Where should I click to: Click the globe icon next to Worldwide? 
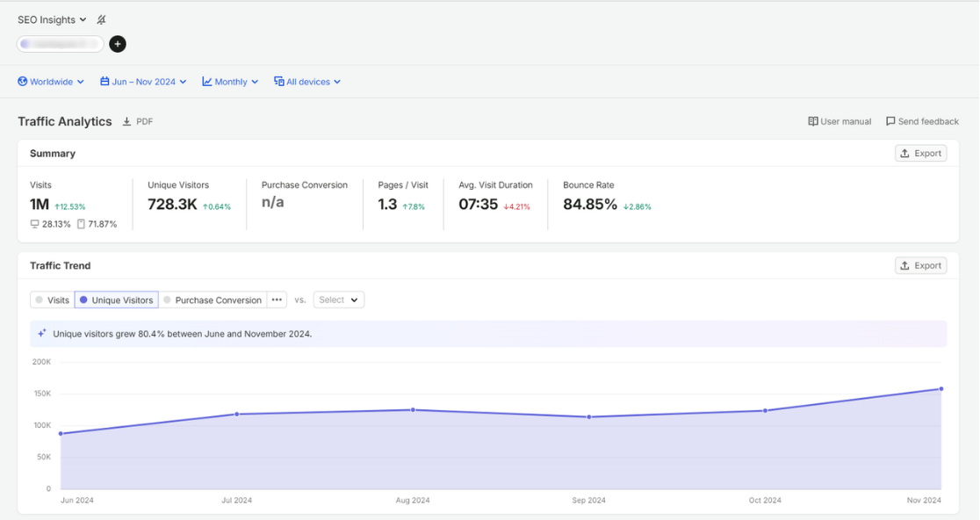pyautogui.click(x=23, y=81)
